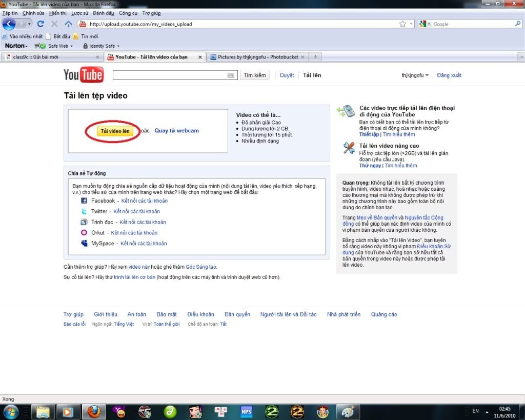The image size is (525, 420).
Task: Click the mobile phone upload icon
Action: [346, 111]
